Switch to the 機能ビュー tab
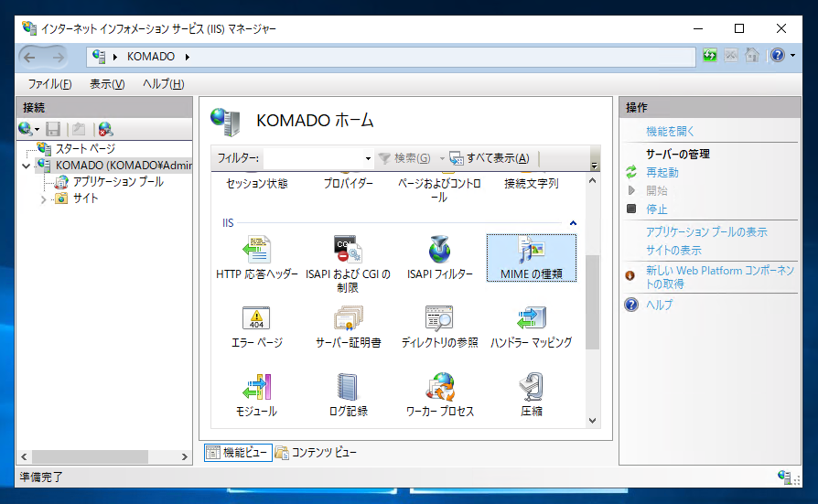Screen dimensions: 818x504 [x=238, y=453]
